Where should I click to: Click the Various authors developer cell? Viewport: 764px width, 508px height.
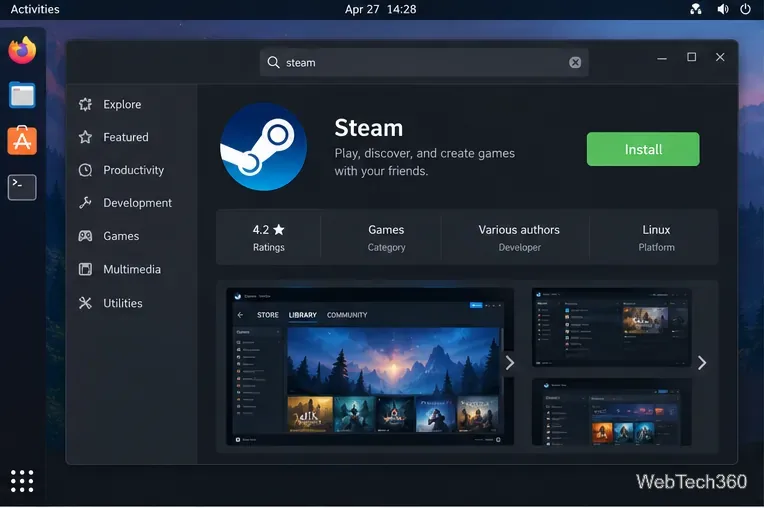tap(518, 237)
